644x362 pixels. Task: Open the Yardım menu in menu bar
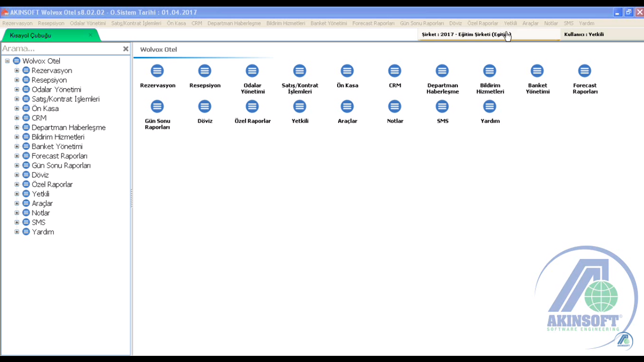(586, 23)
